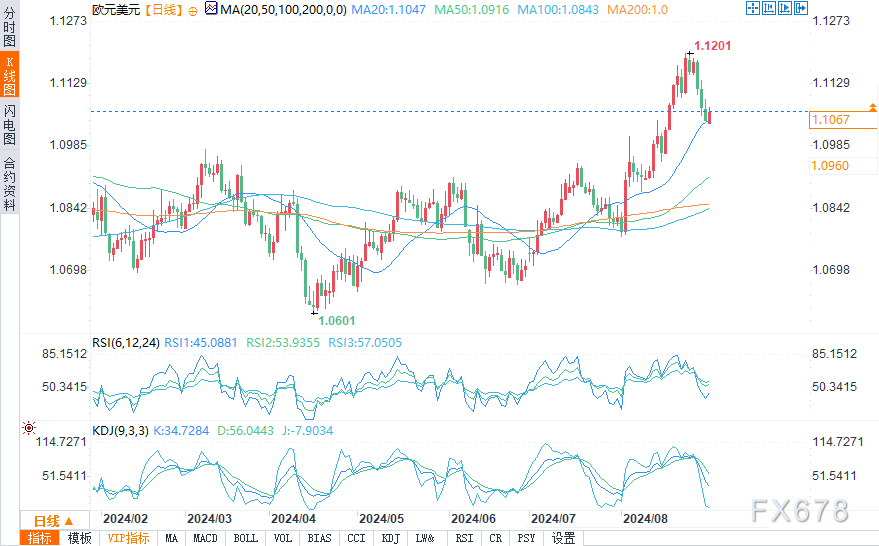This screenshot has height=546, width=879.
Task: Click the MA20:1.1047 value
Action: tap(388, 10)
